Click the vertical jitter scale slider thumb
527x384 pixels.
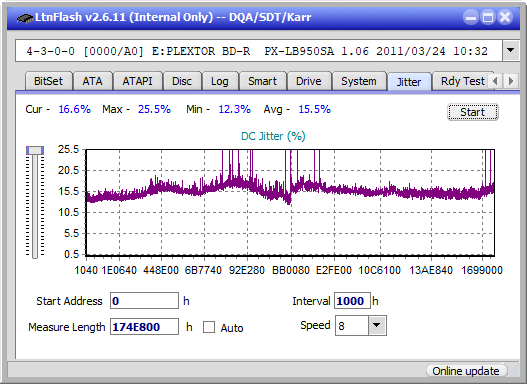pyautogui.click(x=35, y=150)
